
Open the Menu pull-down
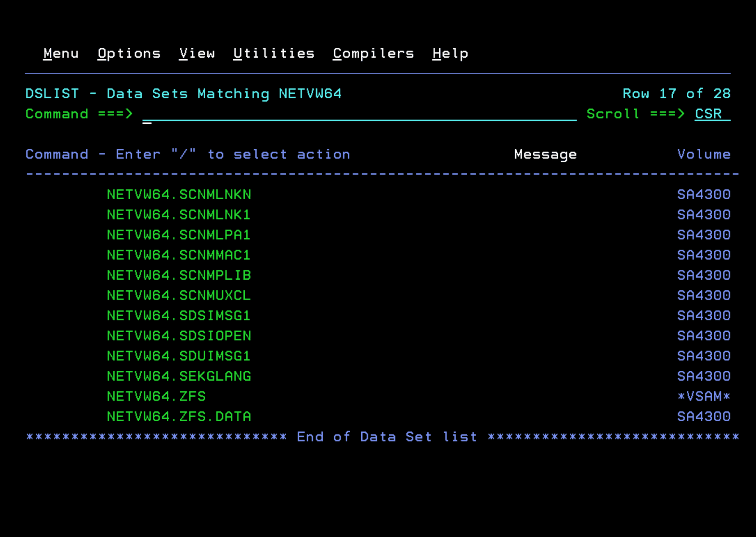pyautogui.click(x=61, y=53)
